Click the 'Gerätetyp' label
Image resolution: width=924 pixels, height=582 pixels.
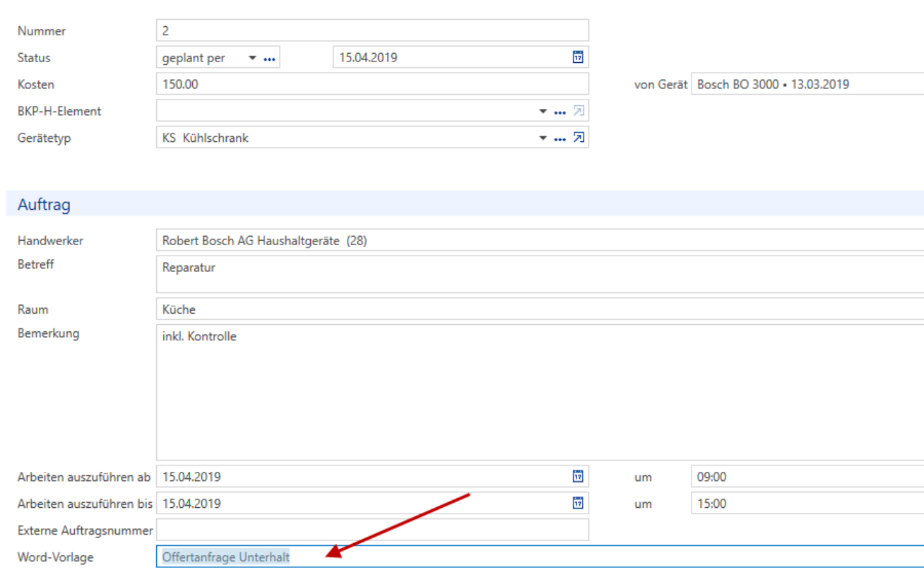point(44,138)
